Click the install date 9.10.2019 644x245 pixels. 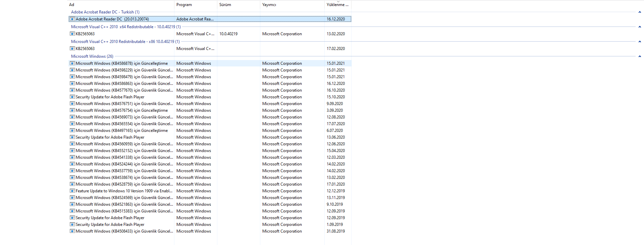click(x=335, y=204)
